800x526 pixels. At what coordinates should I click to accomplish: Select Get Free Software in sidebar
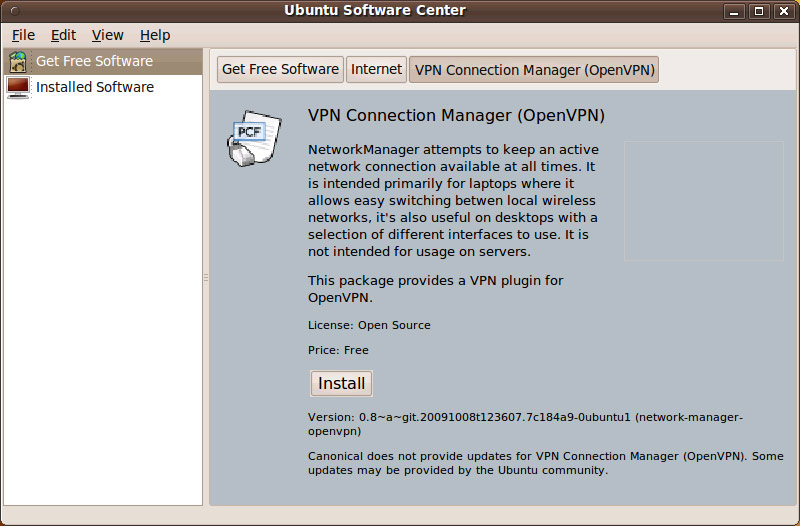[x=103, y=62]
